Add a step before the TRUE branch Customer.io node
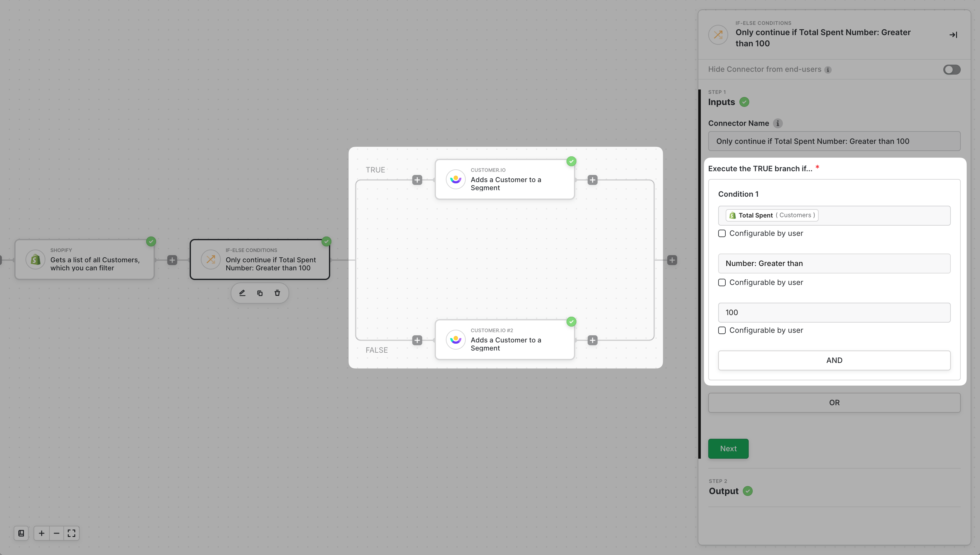This screenshot has width=980, height=555. tap(417, 180)
